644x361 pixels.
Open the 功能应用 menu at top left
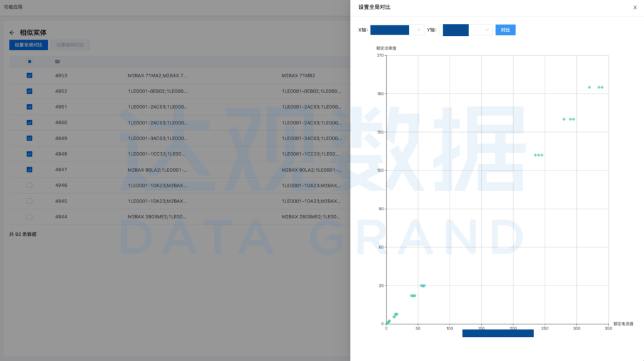[13, 7]
